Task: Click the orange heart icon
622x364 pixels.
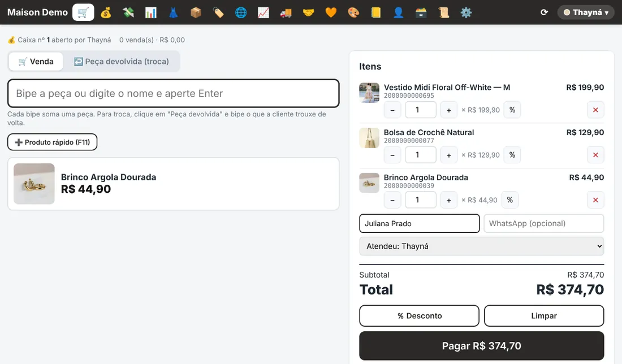Action: (x=331, y=12)
